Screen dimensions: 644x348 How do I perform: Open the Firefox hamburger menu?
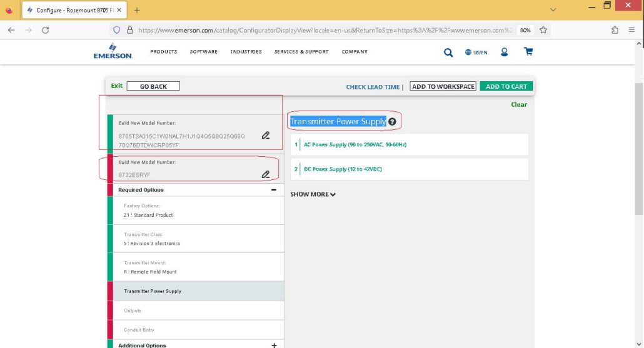[x=631, y=30]
